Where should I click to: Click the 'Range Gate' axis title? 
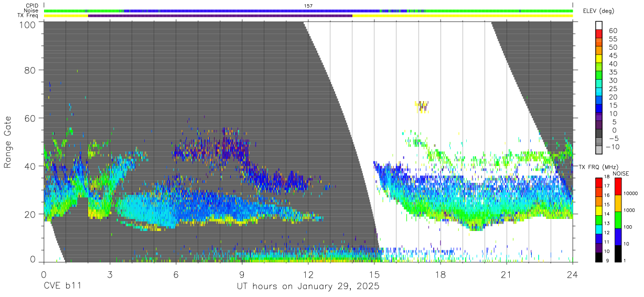[8, 142]
